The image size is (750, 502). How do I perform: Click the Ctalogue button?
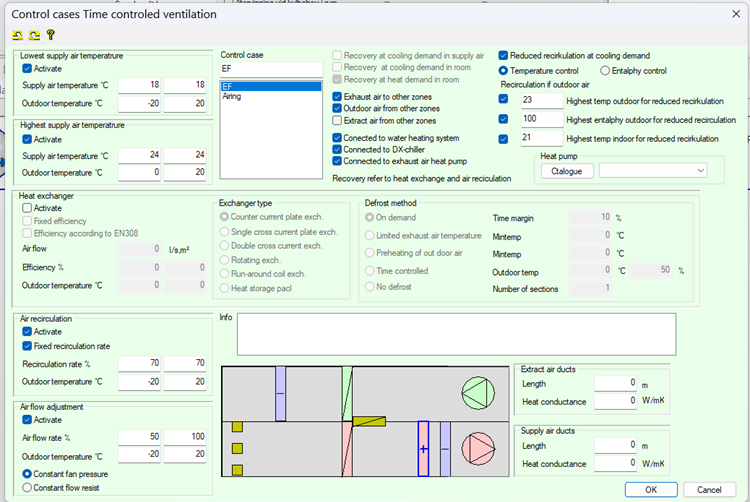click(x=566, y=171)
